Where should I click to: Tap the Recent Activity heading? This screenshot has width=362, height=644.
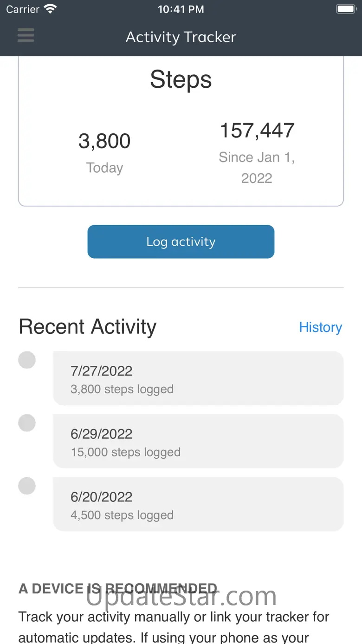[88, 327]
